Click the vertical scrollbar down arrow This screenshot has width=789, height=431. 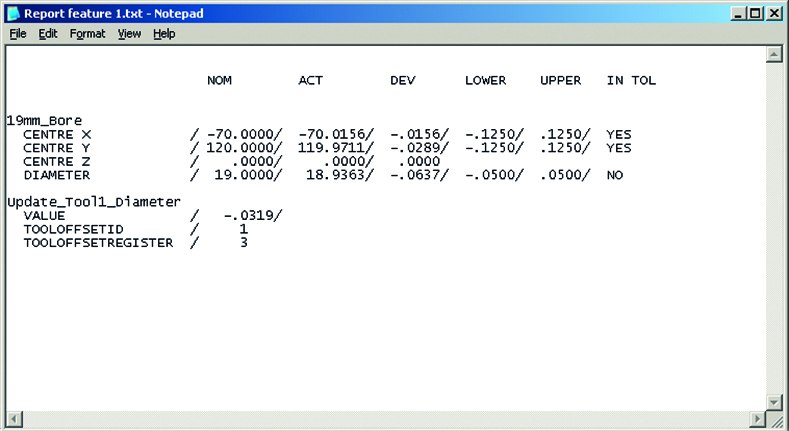pos(775,401)
